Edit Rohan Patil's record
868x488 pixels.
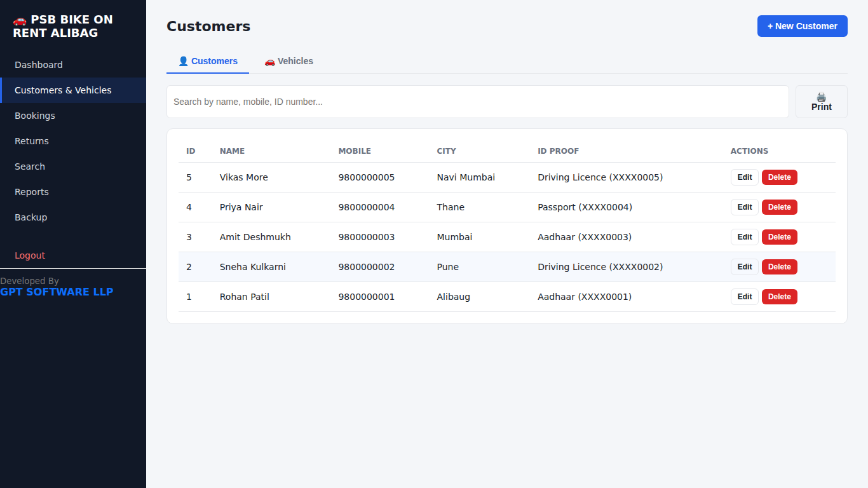745,297
